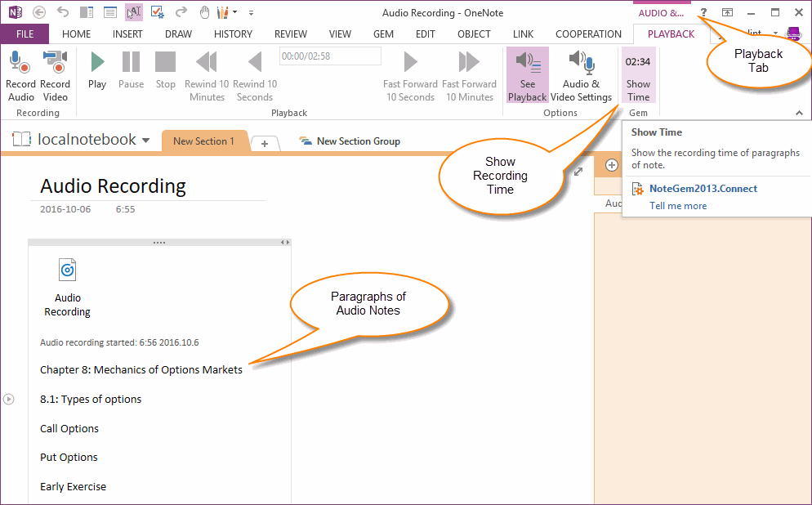Open the FILE backstage menu
Viewport: 812px width, 505px height.
click(25, 34)
